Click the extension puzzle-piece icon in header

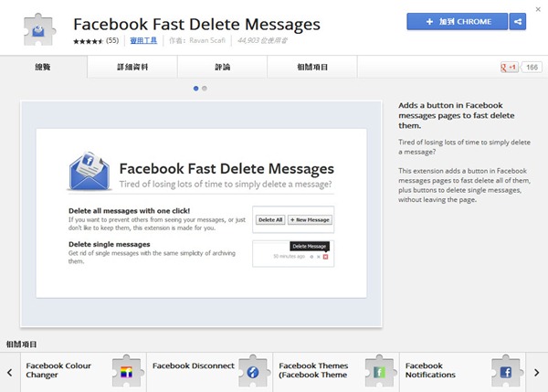[x=39, y=30]
